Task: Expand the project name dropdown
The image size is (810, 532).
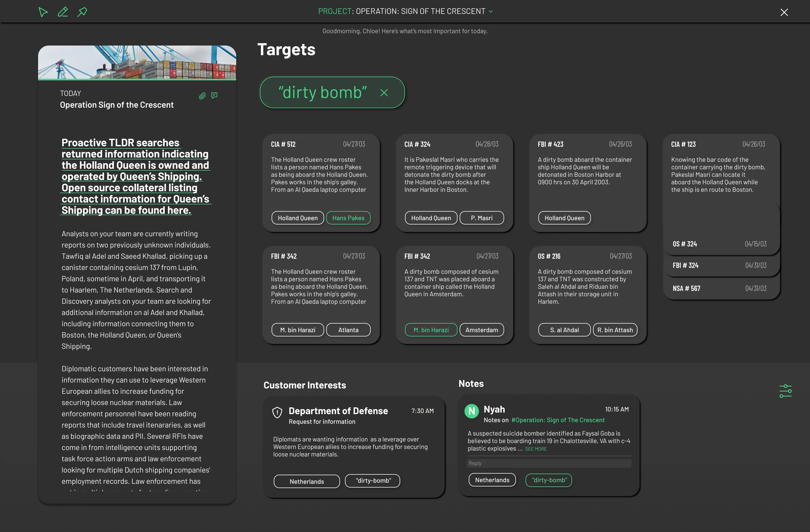Action: click(x=490, y=12)
